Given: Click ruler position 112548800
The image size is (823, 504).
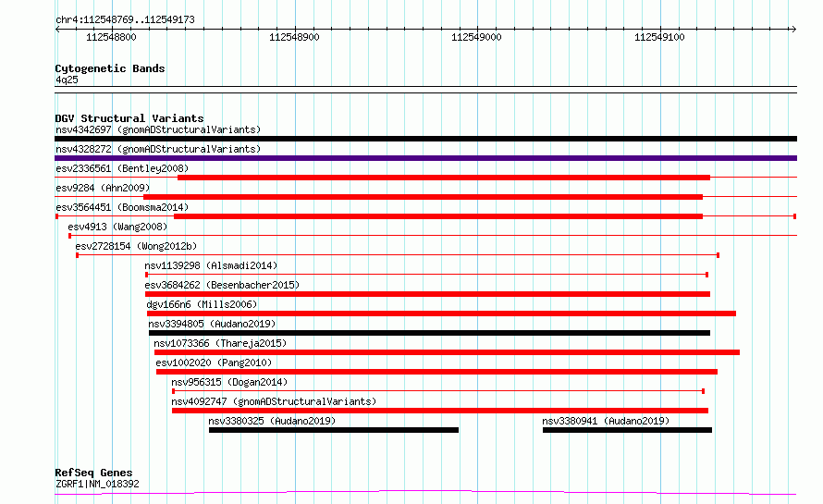Looking at the screenshot, I should pyautogui.click(x=111, y=37).
